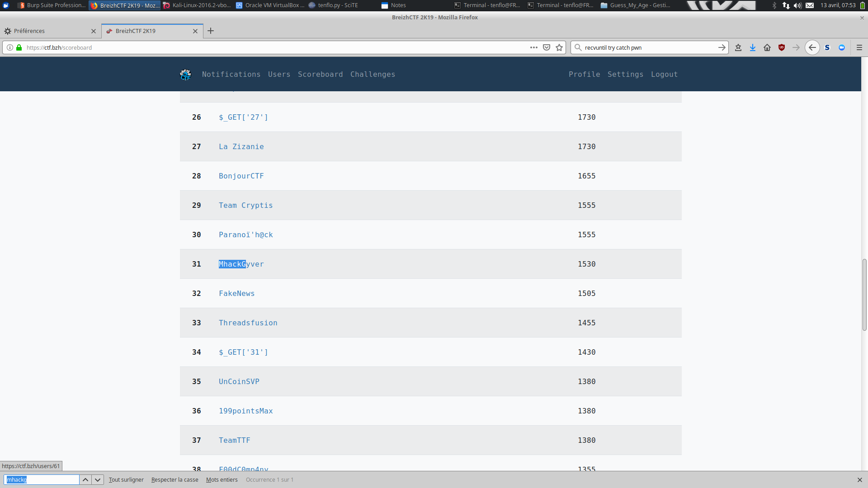Open the downloads arrow icon

coord(753,47)
